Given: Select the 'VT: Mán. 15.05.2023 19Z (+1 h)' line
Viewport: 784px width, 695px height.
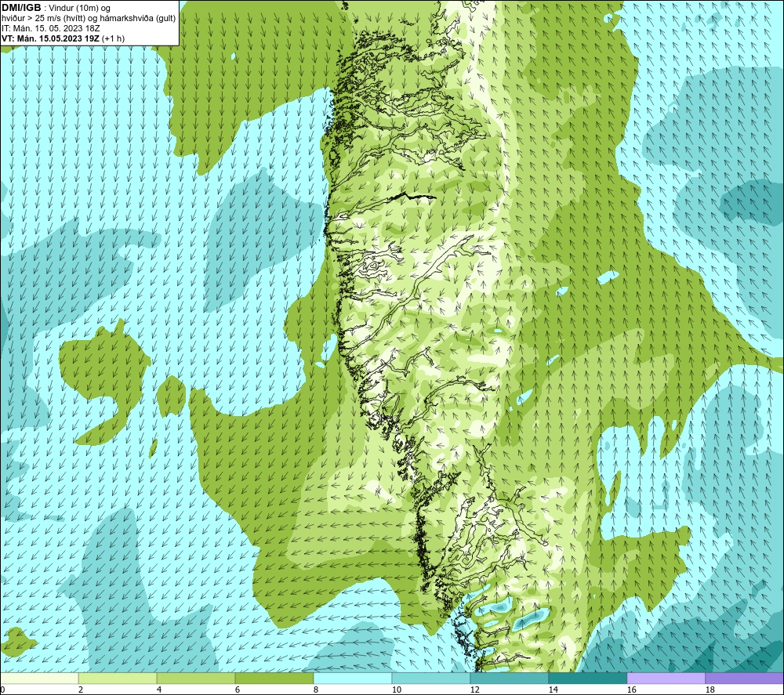Looking at the screenshot, I should tap(63, 38).
